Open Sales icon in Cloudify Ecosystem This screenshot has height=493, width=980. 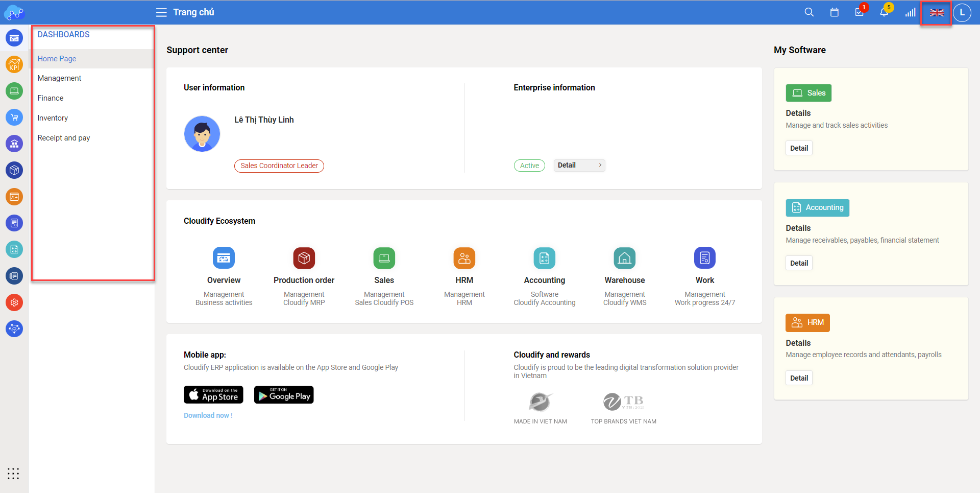point(384,258)
